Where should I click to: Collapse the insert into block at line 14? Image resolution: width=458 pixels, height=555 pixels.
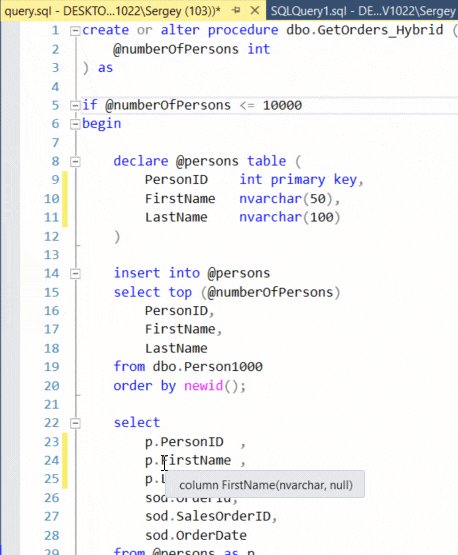75,274
